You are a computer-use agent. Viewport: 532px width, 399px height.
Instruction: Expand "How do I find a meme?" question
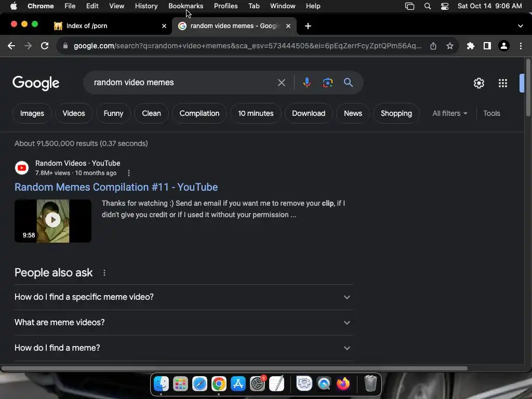pos(183,348)
